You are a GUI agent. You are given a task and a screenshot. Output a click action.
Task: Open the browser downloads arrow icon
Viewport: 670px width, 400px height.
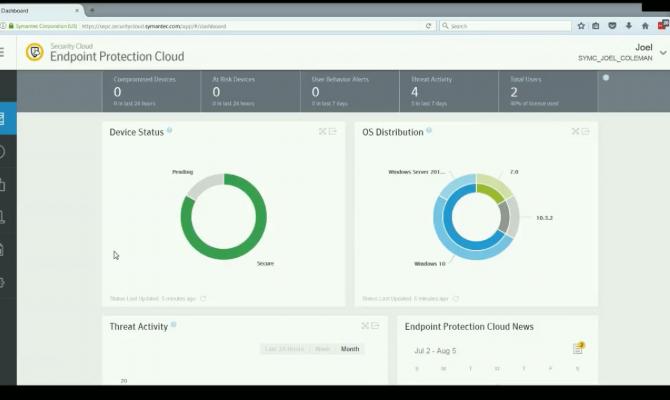[x=629, y=26]
